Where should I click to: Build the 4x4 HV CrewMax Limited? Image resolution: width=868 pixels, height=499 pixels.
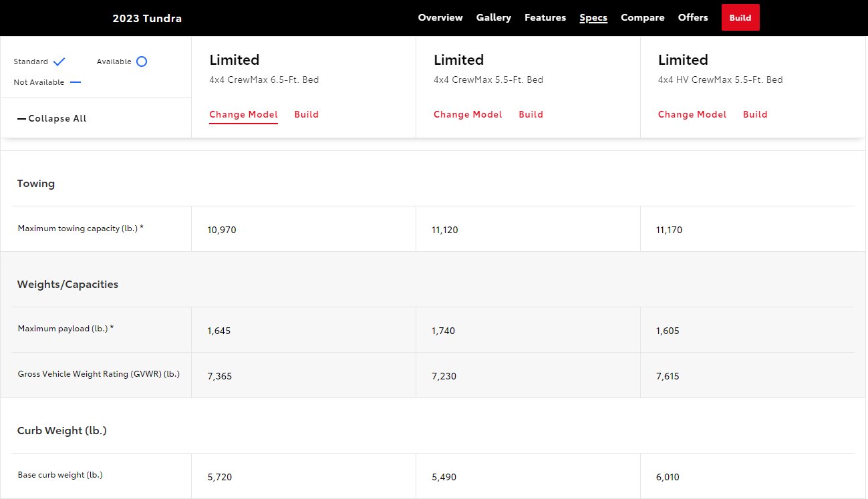[755, 114]
